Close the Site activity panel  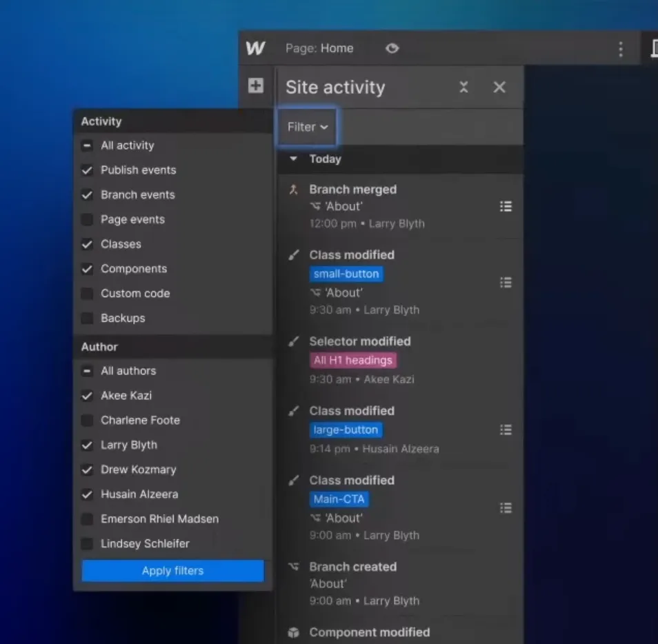(499, 88)
